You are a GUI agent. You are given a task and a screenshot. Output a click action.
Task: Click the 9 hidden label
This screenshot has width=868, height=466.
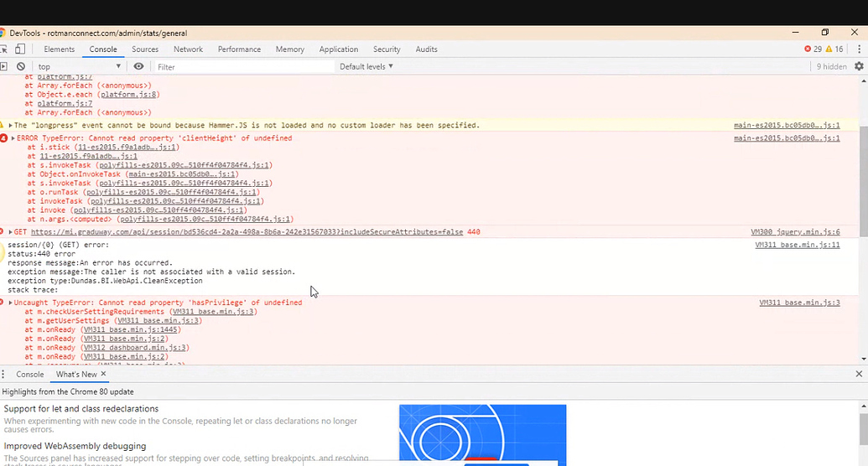tap(831, 66)
